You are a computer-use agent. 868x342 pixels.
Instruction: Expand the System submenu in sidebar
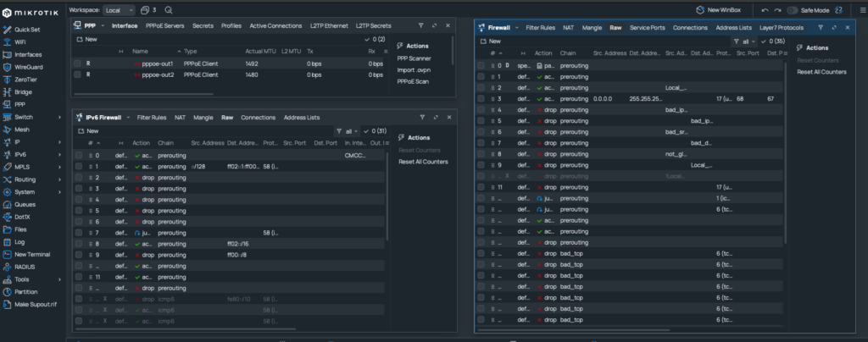[59, 192]
